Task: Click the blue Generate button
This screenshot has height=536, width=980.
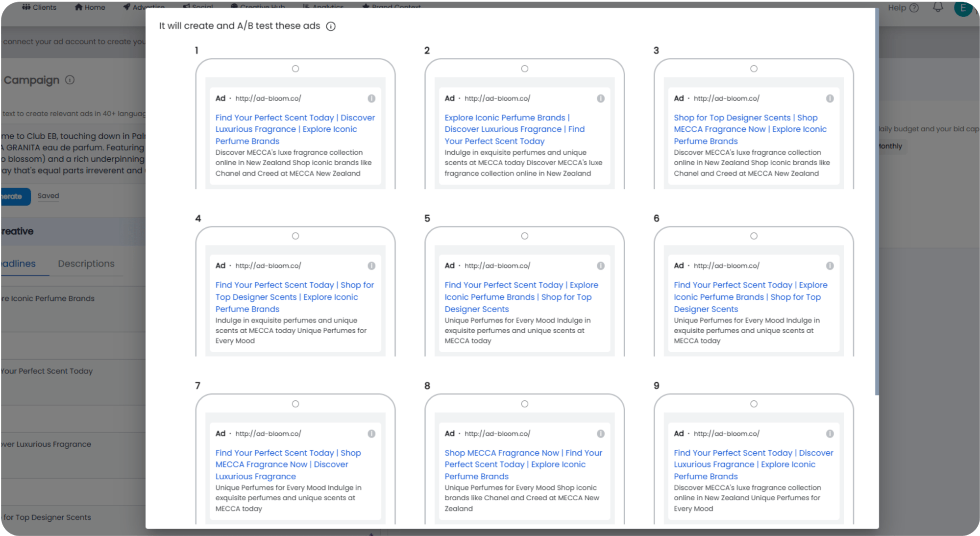Action: click(x=16, y=196)
